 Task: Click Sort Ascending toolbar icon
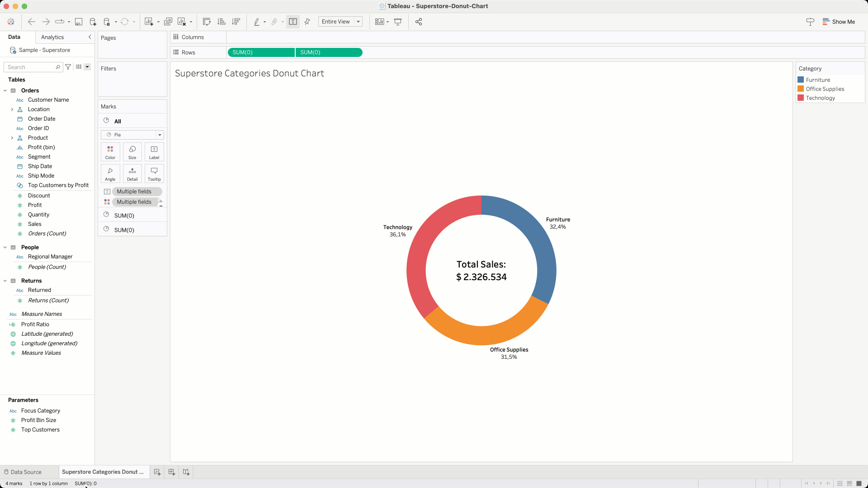[221, 22]
